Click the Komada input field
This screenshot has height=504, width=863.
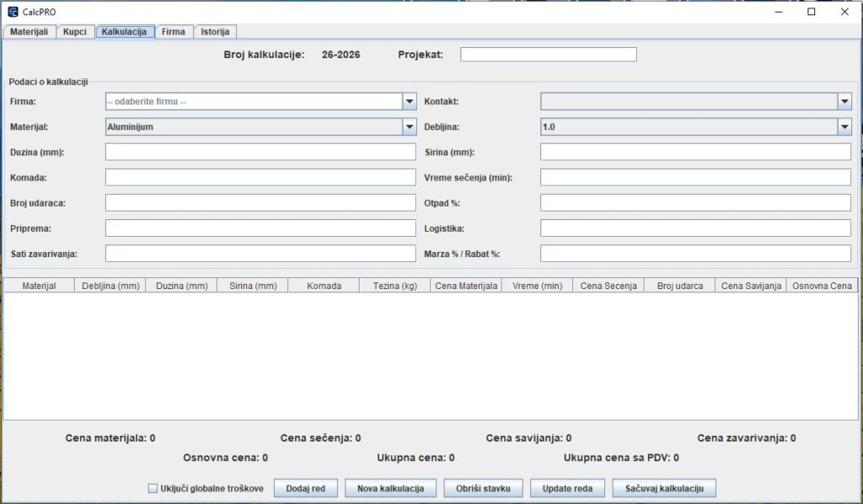260,177
